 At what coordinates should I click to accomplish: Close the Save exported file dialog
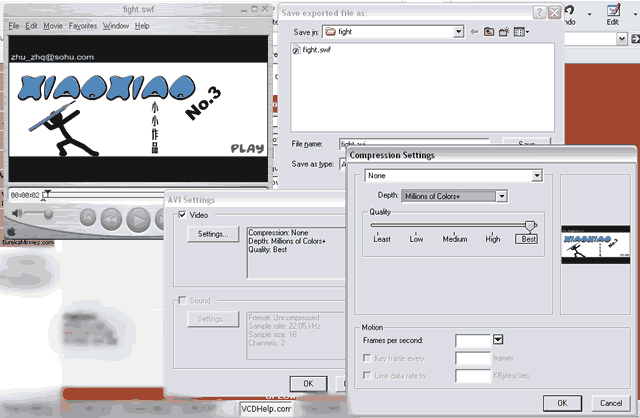554,13
